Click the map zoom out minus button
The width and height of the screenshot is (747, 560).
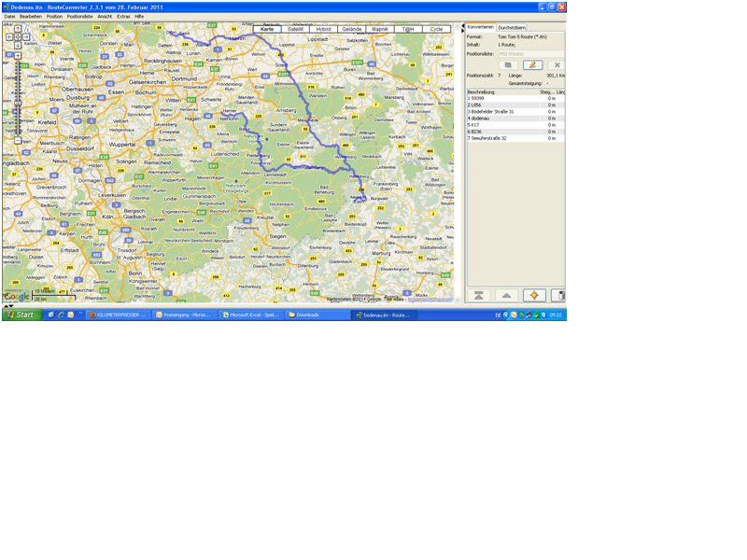pyautogui.click(x=17, y=140)
